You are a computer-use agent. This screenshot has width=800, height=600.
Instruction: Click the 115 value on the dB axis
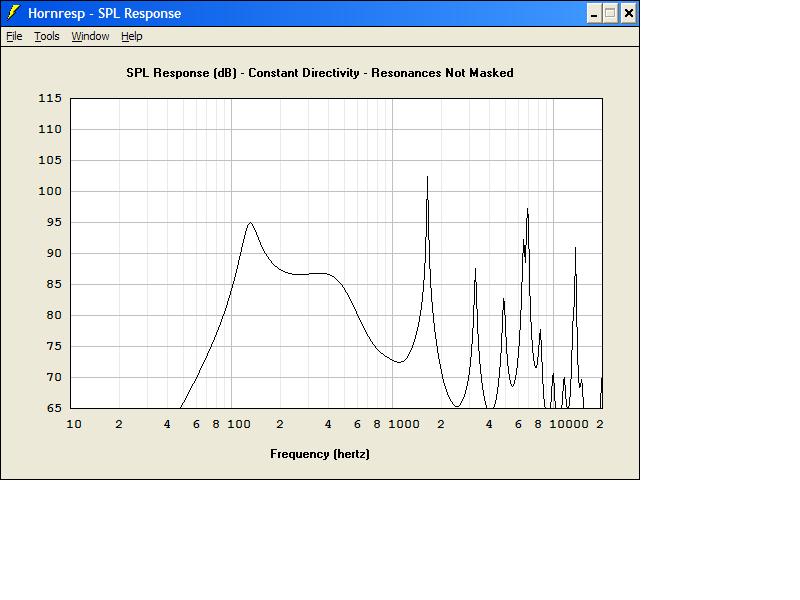[x=50, y=98]
